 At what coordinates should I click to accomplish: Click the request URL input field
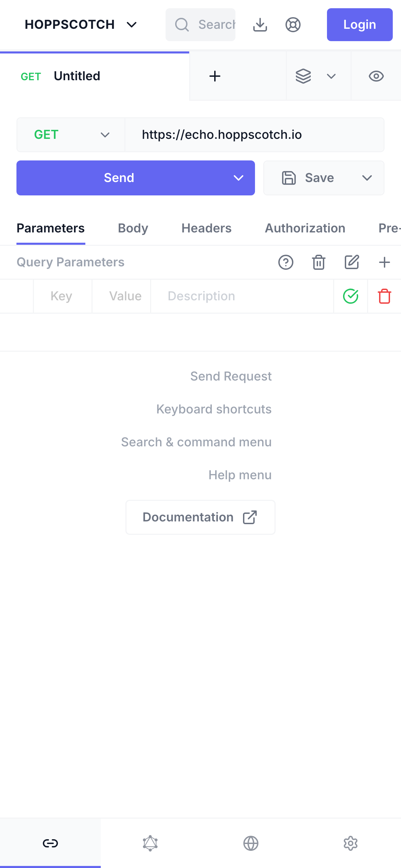(x=254, y=135)
